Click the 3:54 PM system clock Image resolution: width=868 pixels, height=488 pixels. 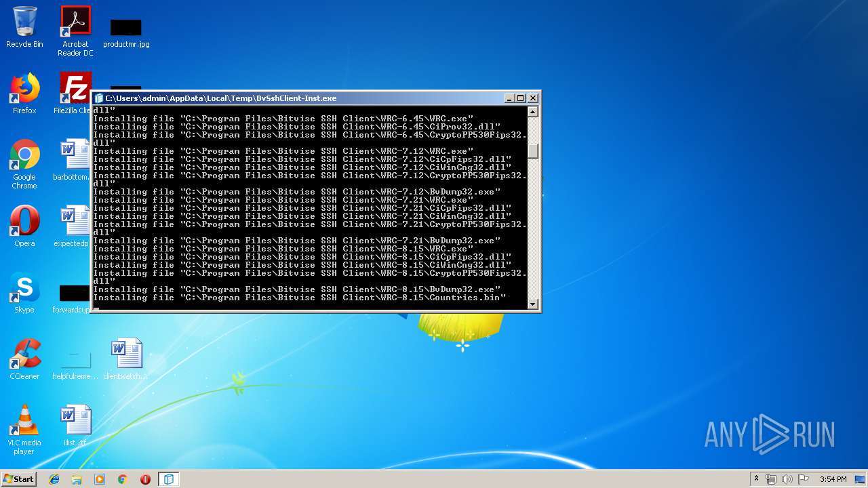[833, 479]
